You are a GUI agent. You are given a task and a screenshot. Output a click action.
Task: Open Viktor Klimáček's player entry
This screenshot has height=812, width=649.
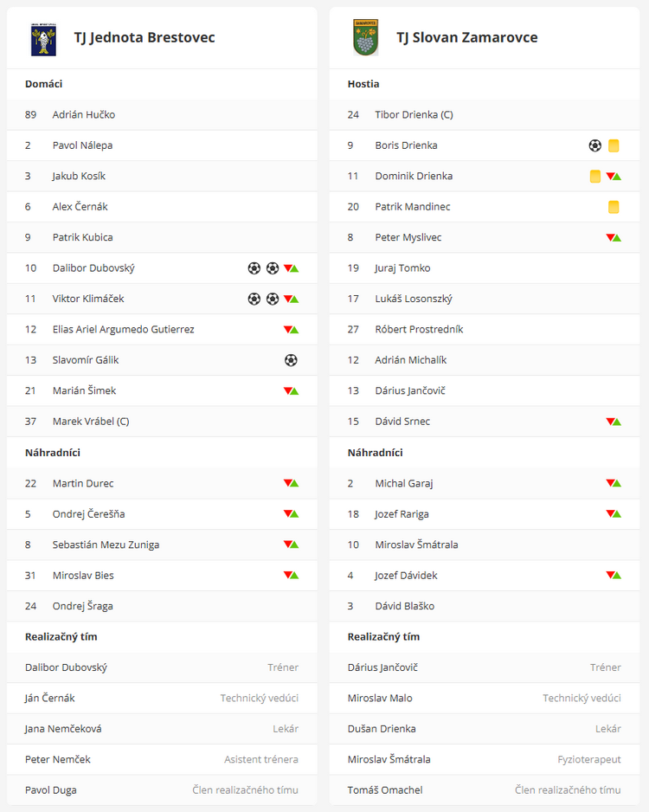click(x=88, y=299)
